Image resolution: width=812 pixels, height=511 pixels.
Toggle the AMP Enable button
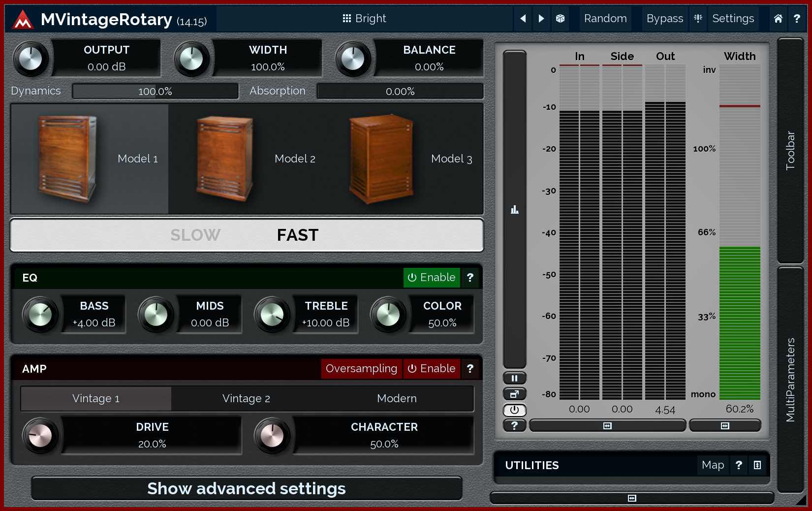(x=432, y=369)
